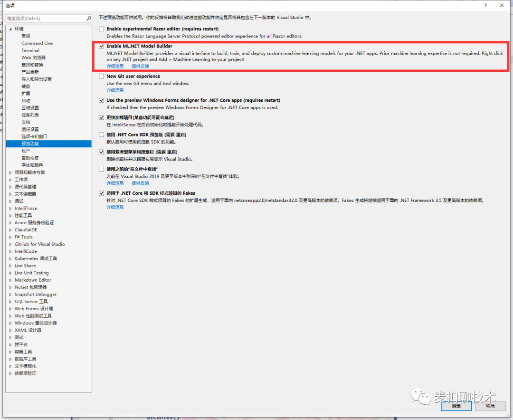Open 区域设置 page
This screenshot has width=513, height=420.
pos(30,108)
